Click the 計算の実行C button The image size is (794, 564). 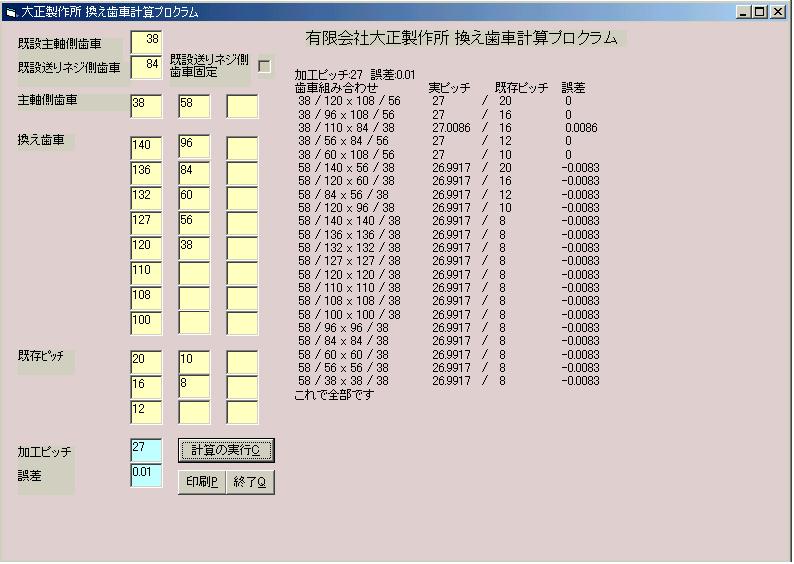click(225, 450)
